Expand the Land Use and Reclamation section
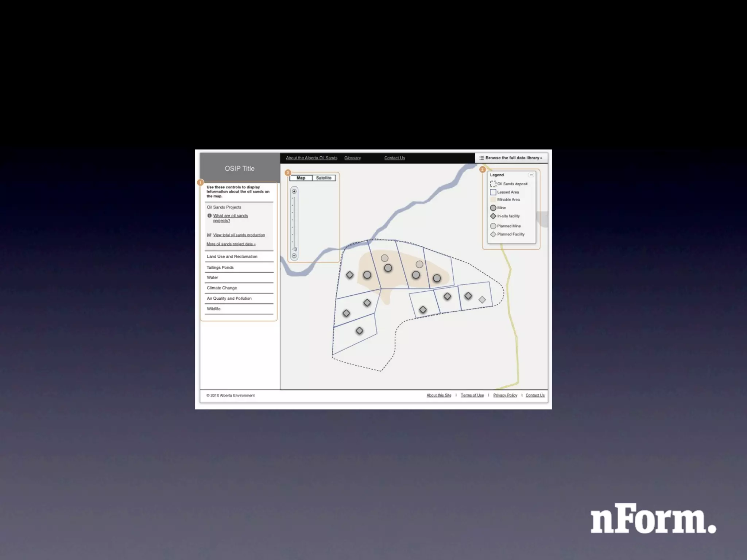747x560 pixels. click(x=232, y=257)
